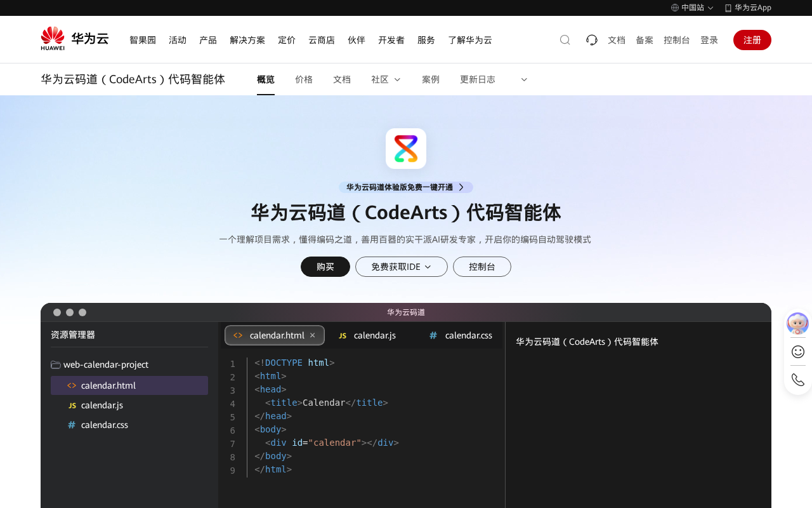Click the 控制台 button under the title
The height and width of the screenshot is (508, 812).
pyautogui.click(x=482, y=267)
